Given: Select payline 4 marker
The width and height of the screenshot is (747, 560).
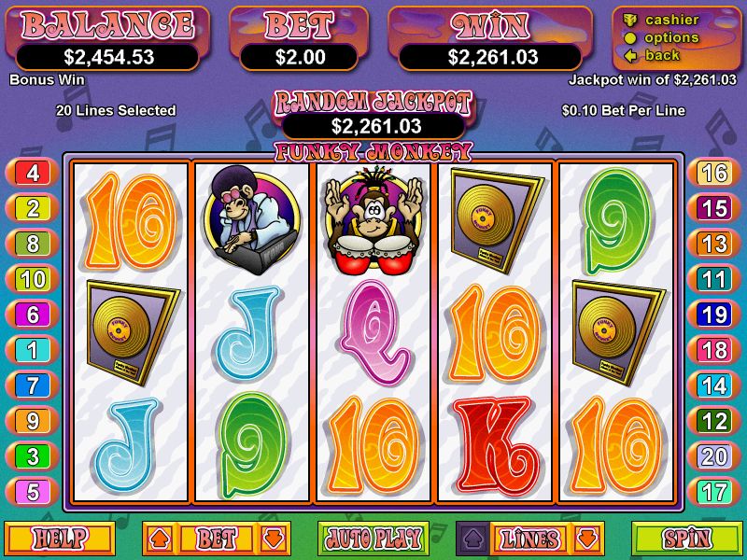Looking at the screenshot, I should pyautogui.click(x=33, y=173).
